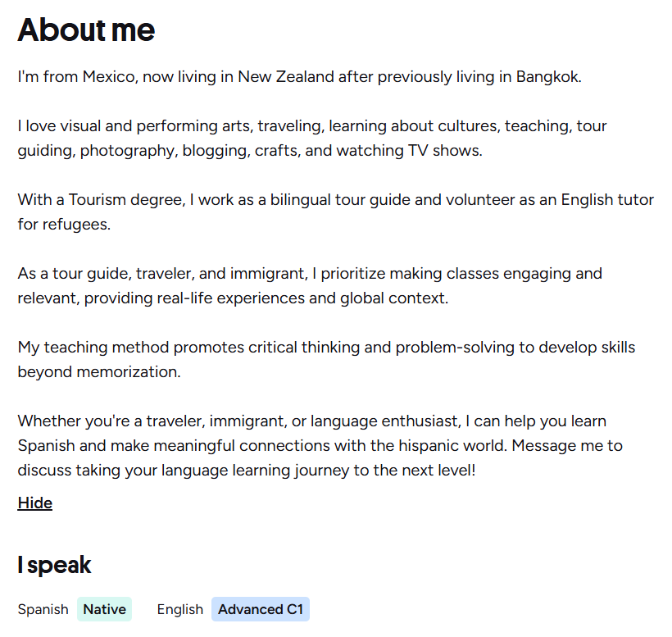
Task: Click the Spanish language label
Action: [43, 610]
